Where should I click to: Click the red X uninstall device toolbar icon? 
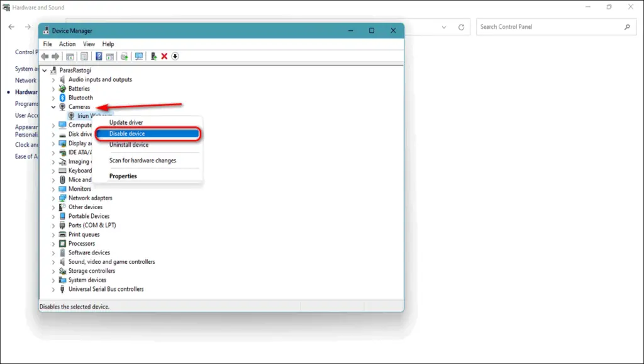tap(164, 56)
